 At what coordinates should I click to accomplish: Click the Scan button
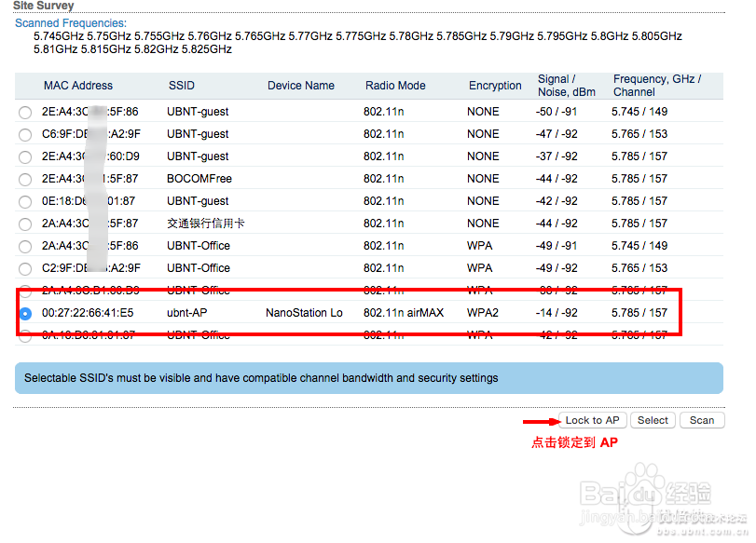tap(702, 420)
